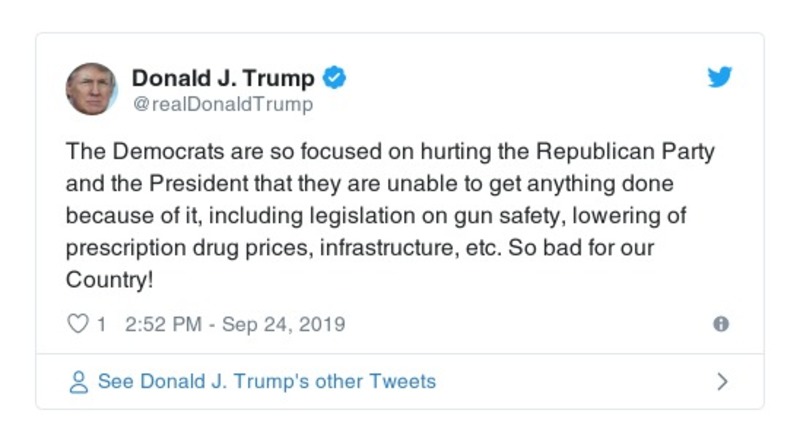Viewport: 800px width, 445px height.
Task: Click "prescription drug prices" in the tweet
Action: pos(188,247)
